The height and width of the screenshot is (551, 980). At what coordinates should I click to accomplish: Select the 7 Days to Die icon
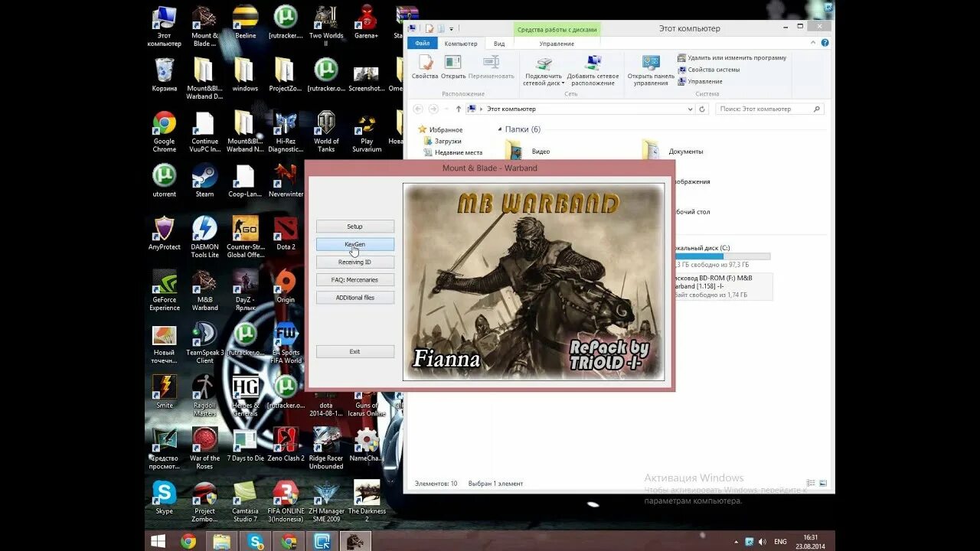tap(245, 444)
